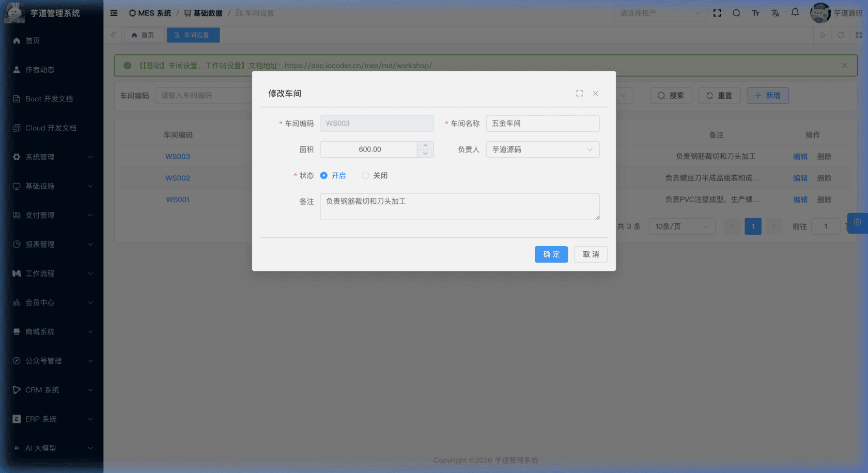This screenshot has height=473, width=868.
Task: Increase 面积 value with the up stepper
Action: point(425,146)
